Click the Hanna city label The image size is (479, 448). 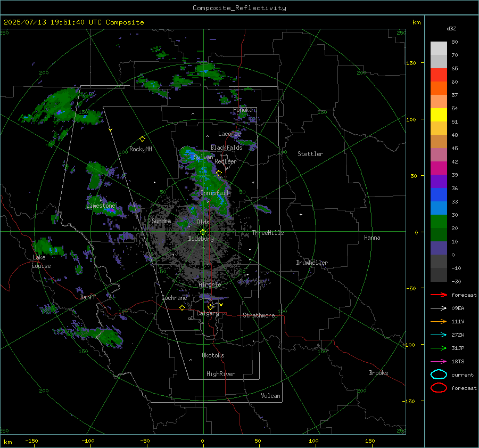[372, 238]
